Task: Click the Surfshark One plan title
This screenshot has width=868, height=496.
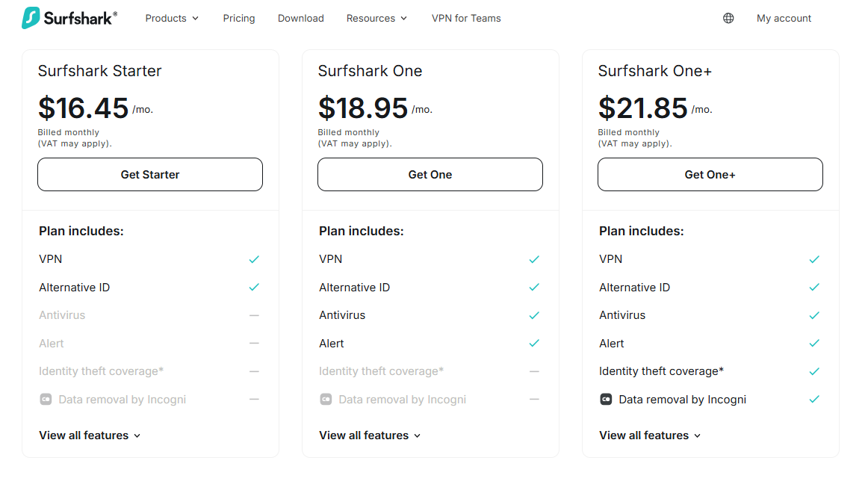Action: pyautogui.click(x=370, y=71)
